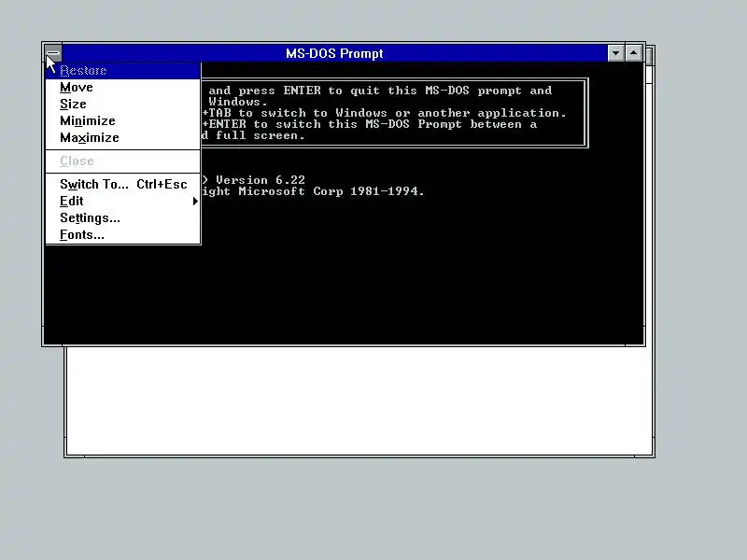This screenshot has width=747, height=560.
Task: Pick Minimize in the control menu
Action: 123,121
